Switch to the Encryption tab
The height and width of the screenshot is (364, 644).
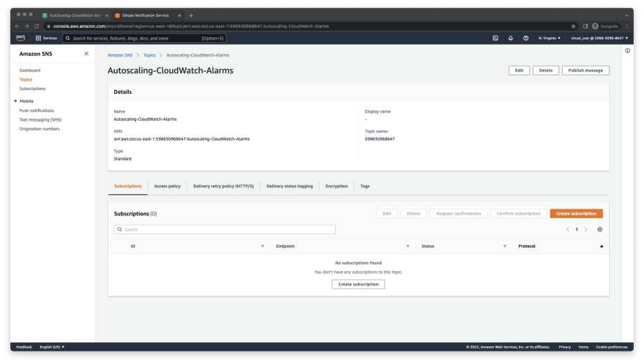(337, 186)
